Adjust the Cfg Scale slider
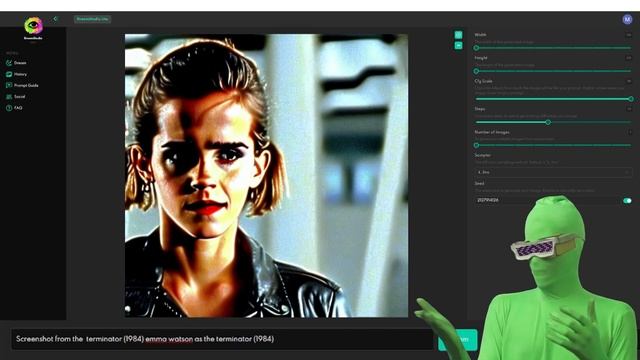This screenshot has width=640, height=360. coord(553,99)
